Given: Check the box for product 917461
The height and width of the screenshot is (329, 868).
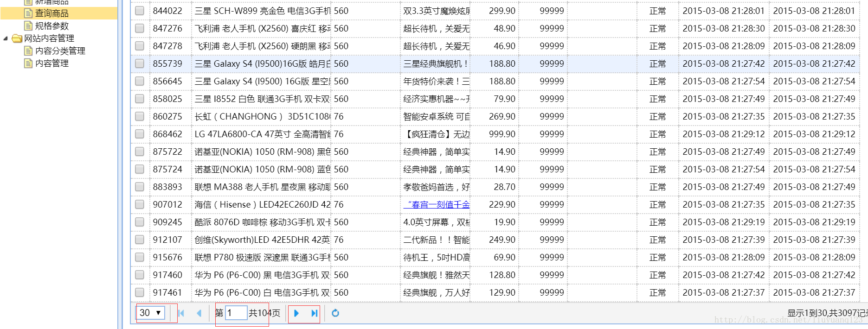Looking at the screenshot, I should (x=140, y=292).
